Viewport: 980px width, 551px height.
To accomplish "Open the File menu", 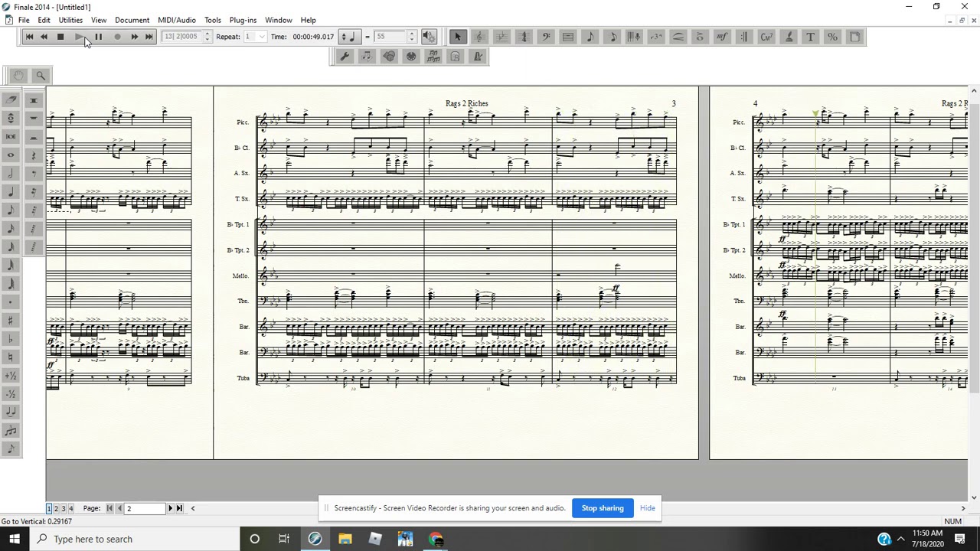I will (24, 20).
